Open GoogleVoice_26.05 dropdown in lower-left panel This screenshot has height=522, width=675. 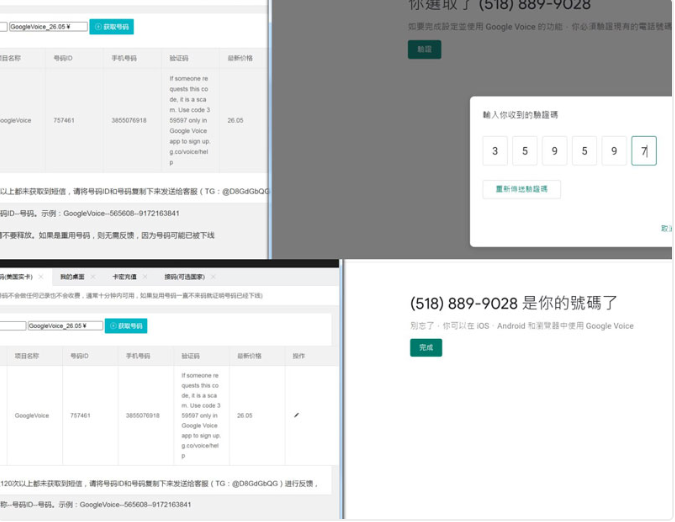(x=65, y=326)
